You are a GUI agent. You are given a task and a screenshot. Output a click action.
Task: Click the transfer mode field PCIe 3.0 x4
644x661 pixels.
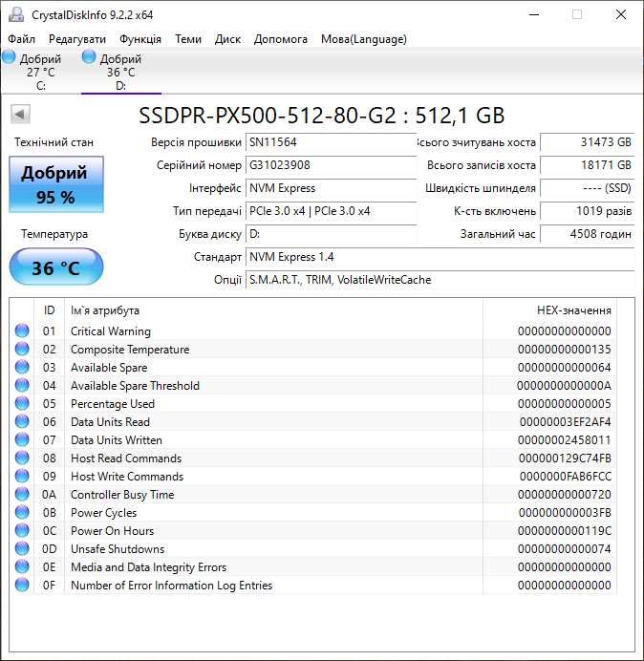(331, 211)
